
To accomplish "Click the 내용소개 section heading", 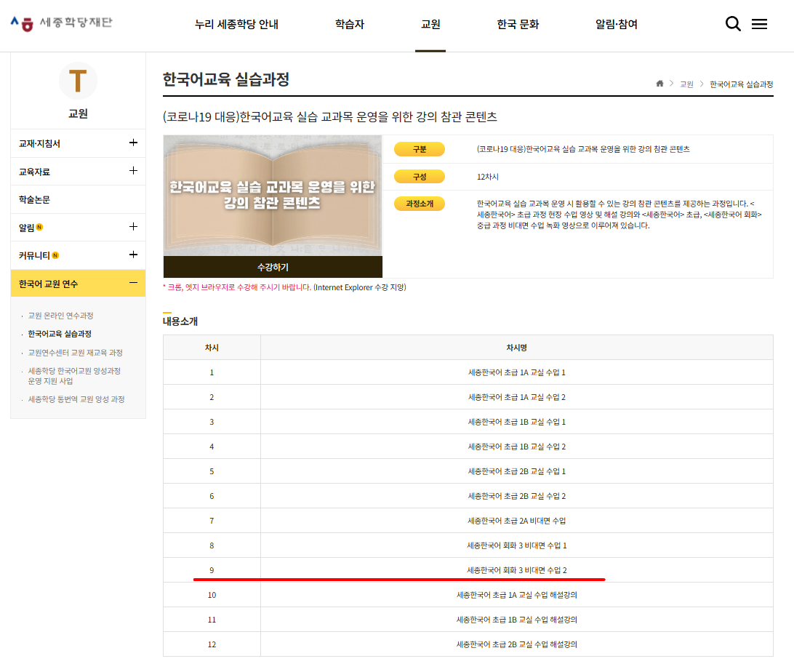I will pyautogui.click(x=180, y=321).
